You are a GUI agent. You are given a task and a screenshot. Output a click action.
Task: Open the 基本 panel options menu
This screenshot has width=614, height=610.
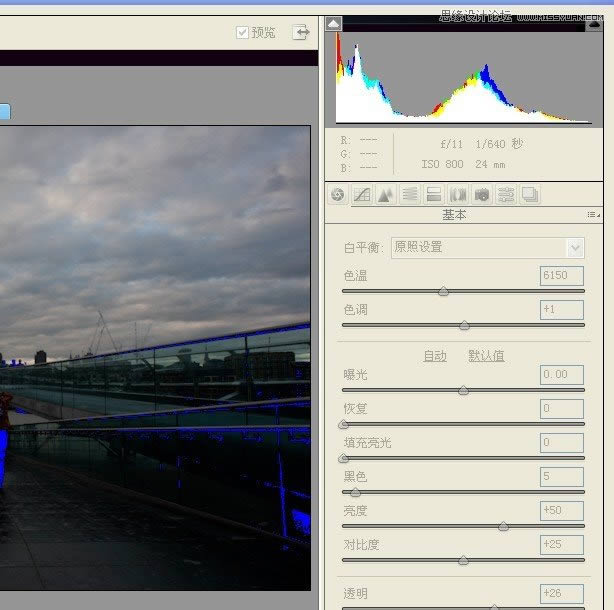click(594, 215)
